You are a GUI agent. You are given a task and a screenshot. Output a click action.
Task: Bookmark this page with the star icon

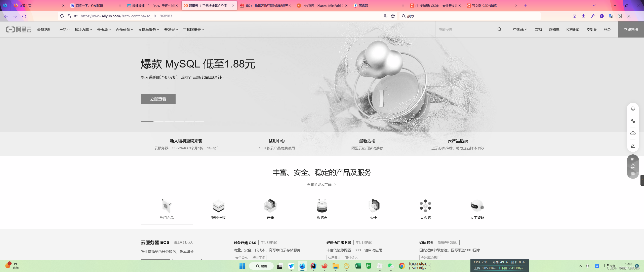pyautogui.click(x=393, y=16)
